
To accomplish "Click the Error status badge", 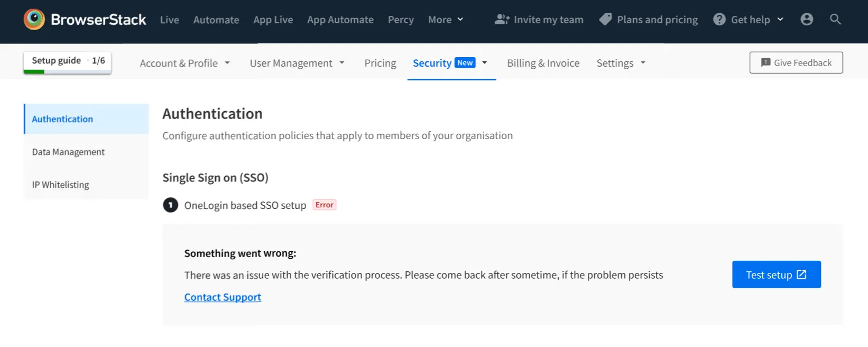I will tap(325, 205).
